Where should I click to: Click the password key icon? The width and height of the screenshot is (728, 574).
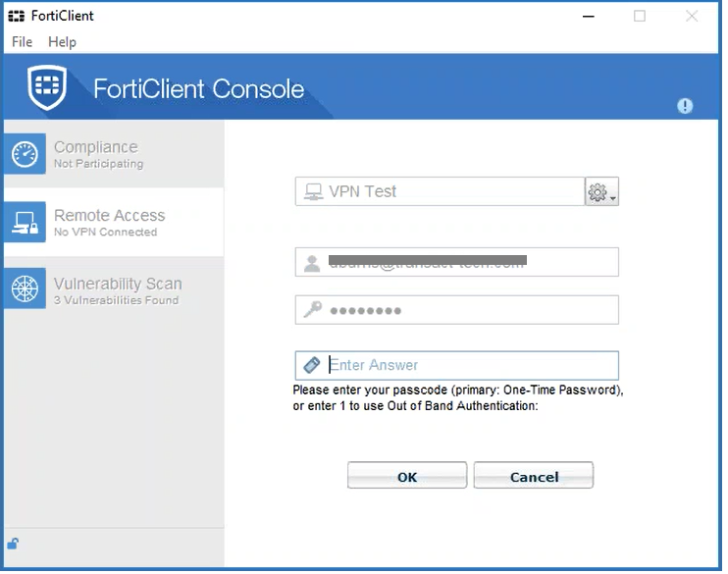(312, 309)
